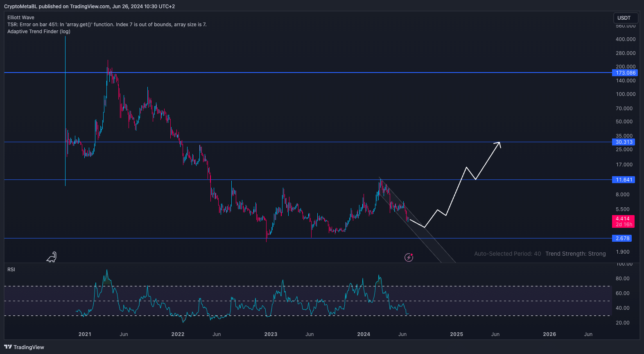Viewport: 644px width, 354px height.
Task: Click the Auto-Selected Period: 40 text
Action: 507,254
